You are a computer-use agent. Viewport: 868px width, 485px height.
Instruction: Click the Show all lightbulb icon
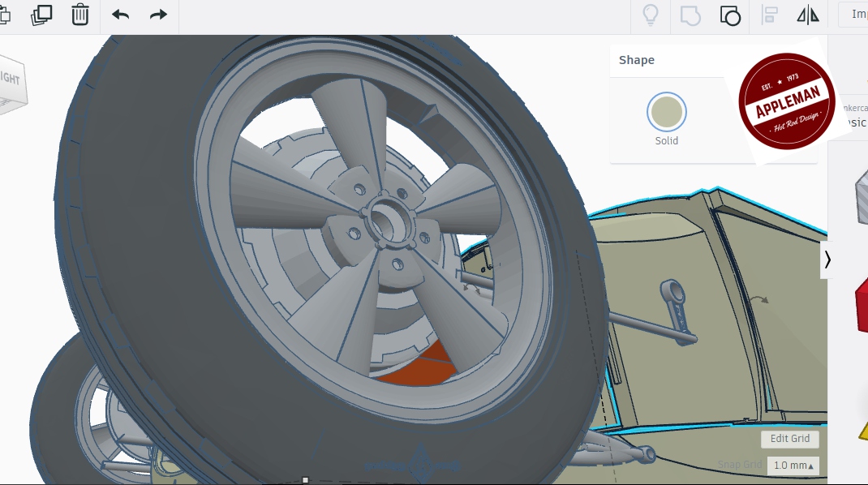point(650,15)
